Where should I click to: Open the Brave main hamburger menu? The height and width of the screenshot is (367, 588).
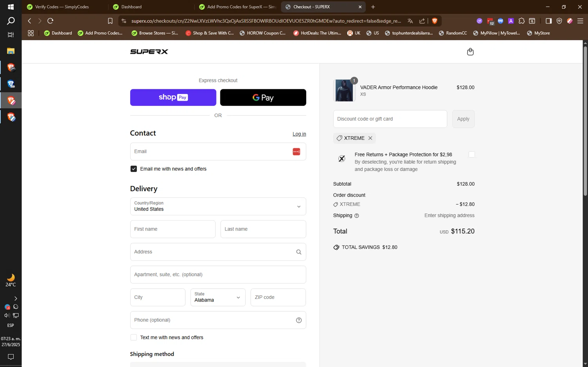pyautogui.click(x=580, y=21)
